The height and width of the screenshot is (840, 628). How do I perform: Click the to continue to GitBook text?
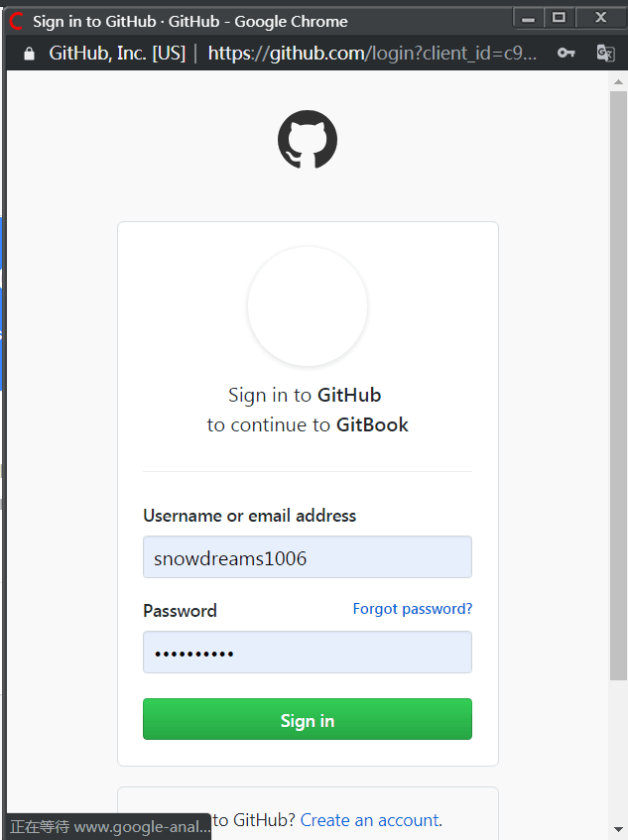308,424
